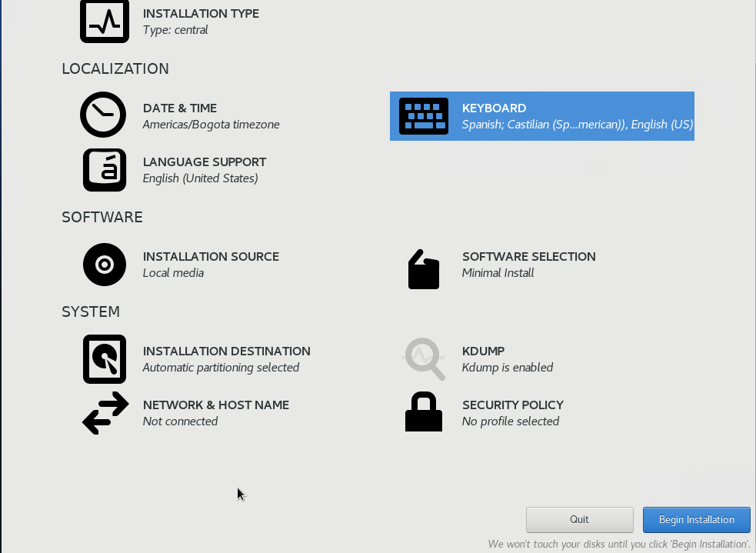756x553 pixels.
Task: Open the INSTALLATION DESTINATION heading
Action: click(227, 351)
